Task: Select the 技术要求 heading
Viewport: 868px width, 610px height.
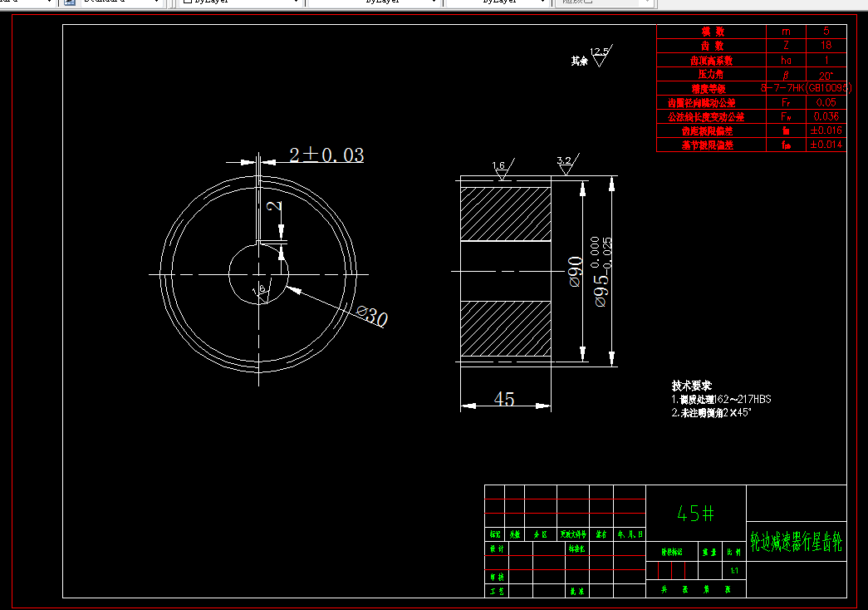Action: click(691, 385)
